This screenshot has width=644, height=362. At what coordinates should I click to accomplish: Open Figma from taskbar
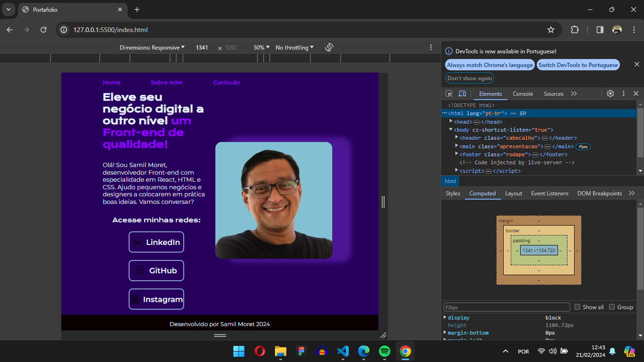(x=301, y=351)
